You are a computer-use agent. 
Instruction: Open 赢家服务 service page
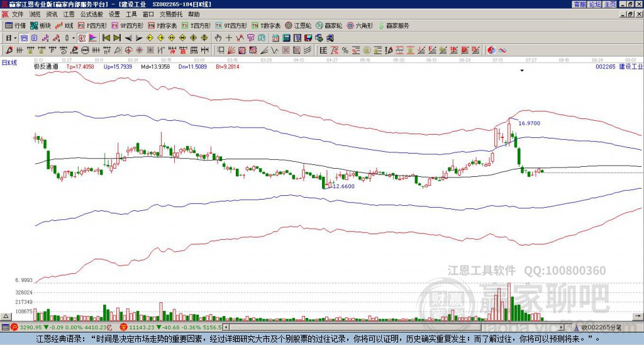pyautogui.click(x=394, y=25)
